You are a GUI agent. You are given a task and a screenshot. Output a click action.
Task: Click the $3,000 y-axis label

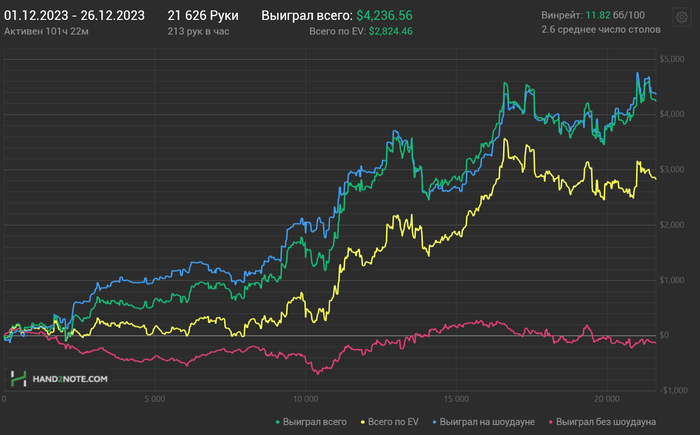[x=672, y=170]
